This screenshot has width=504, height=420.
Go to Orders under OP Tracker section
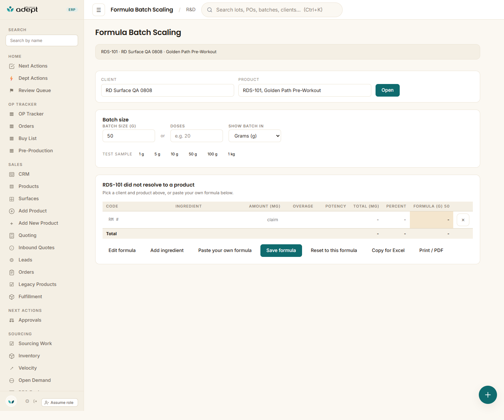(26, 126)
